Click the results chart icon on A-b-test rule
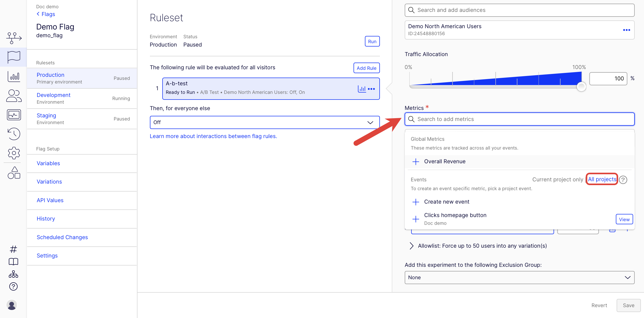 (x=362, y=89)
